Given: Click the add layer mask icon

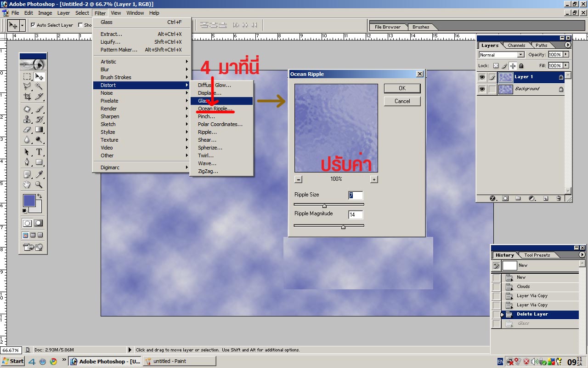Looking at the screenshot, I should click(x=505, y=199).
